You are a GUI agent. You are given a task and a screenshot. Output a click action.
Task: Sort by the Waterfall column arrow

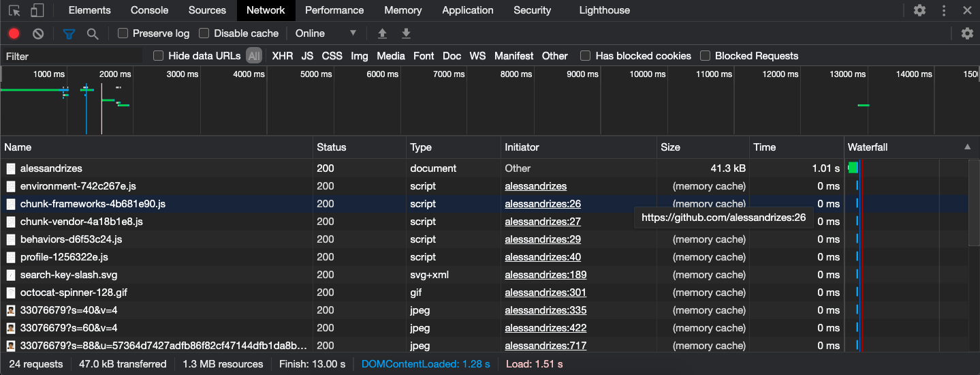point(967,147)
